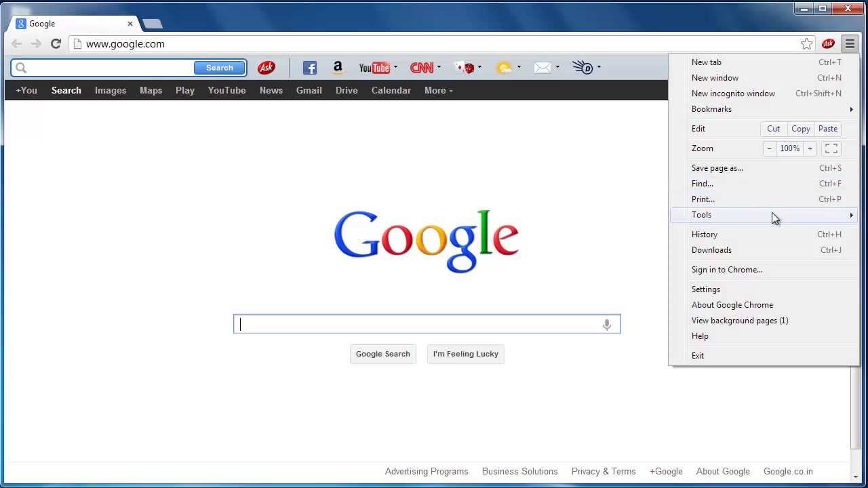Viewport: 868px width, 488px height.
Task: Open the email envelope toolbar icon
Action: 543,67
